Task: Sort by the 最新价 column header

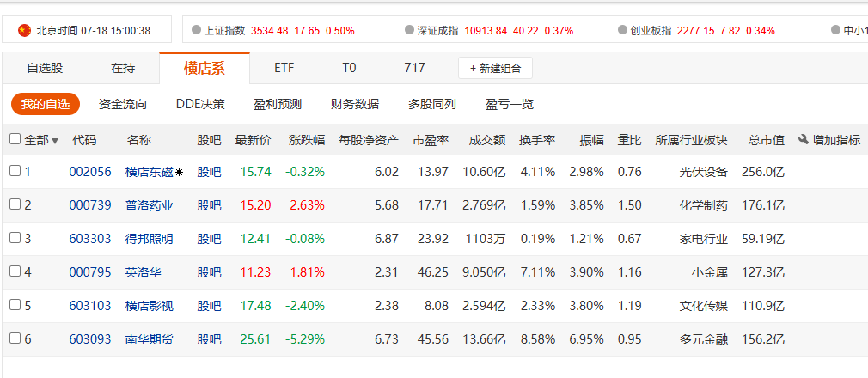Action: tap(253, 140)
